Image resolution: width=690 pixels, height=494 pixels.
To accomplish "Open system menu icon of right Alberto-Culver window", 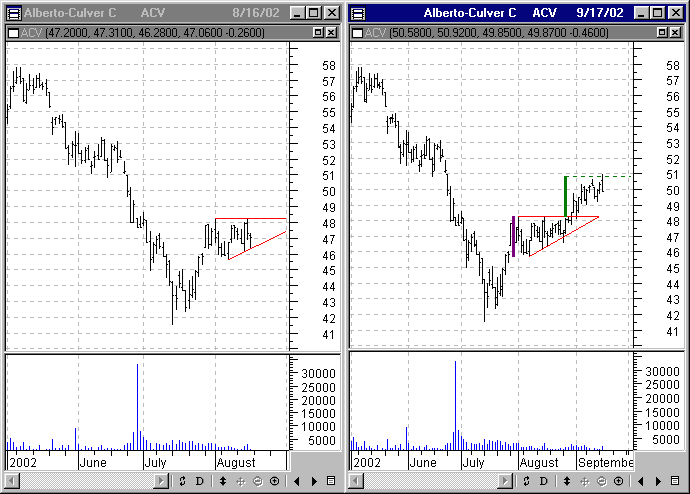I will (x=358, y=13).
